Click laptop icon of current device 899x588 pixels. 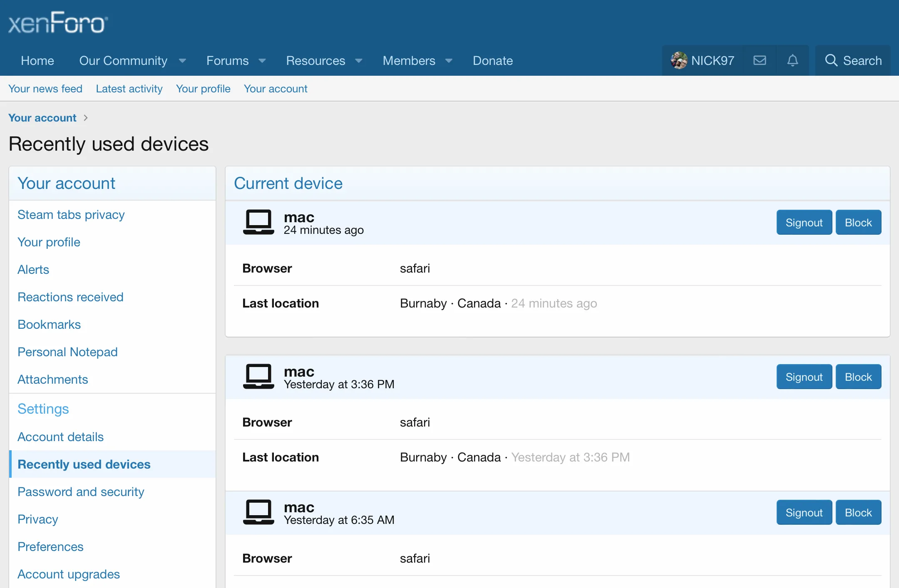[x=258, y=222]
